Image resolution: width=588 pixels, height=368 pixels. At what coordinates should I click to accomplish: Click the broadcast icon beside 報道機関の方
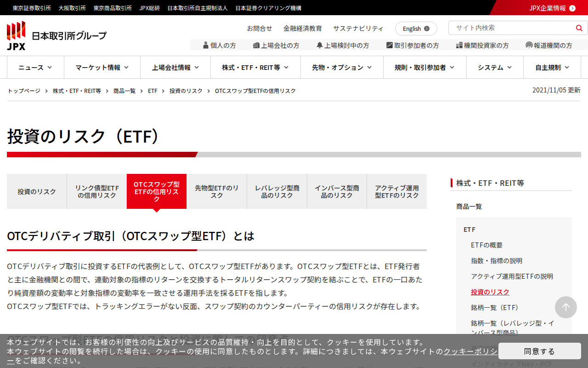pos(529,45)
